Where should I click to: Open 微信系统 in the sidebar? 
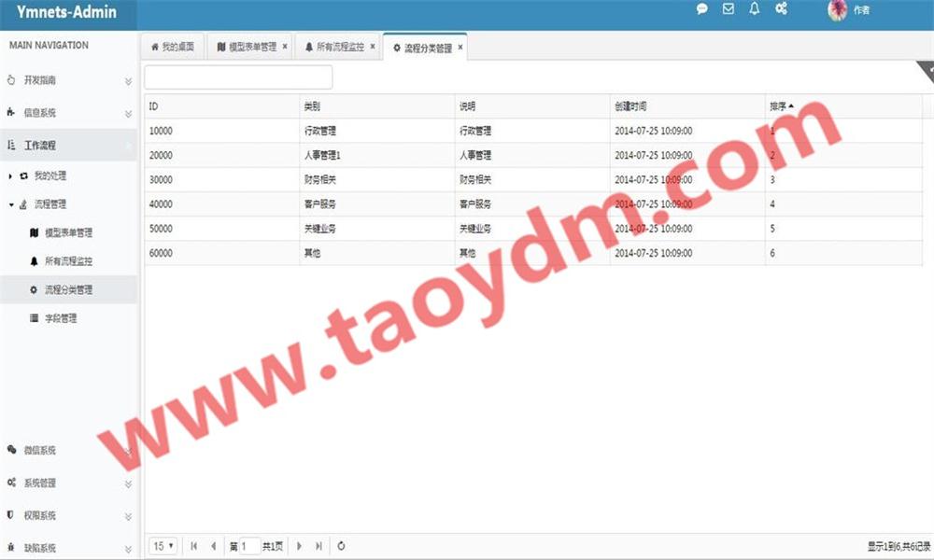pos(68,450)
